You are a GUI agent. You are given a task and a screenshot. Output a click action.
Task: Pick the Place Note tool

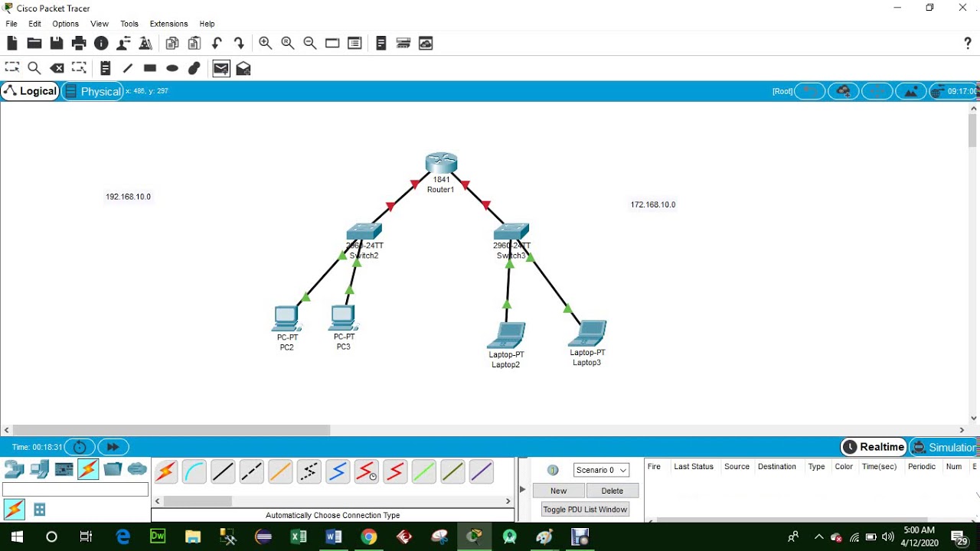(106, 68)
